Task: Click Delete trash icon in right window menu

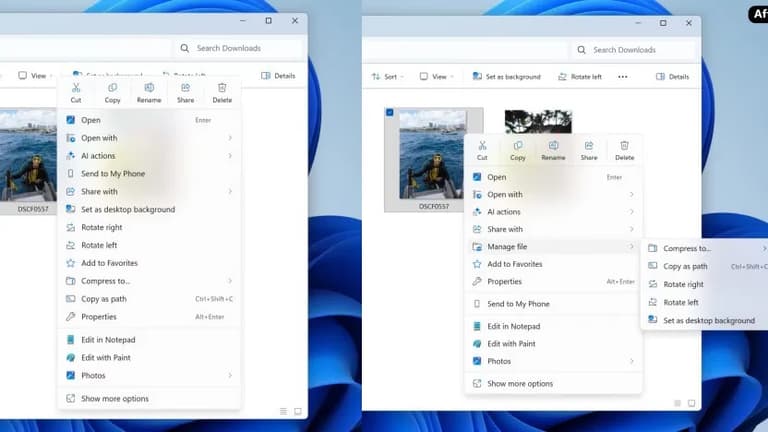Action: pos(624,145)
